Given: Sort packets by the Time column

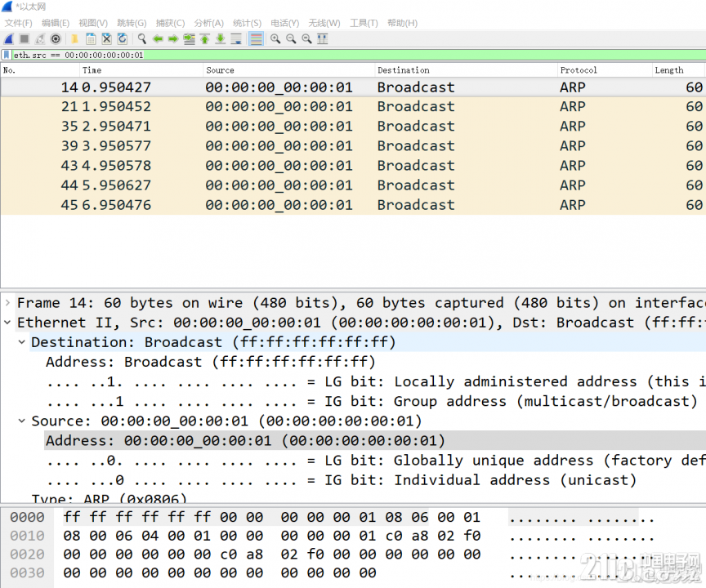Looking at the screenshot, I should pyautogui.click(x=141, y=70).
